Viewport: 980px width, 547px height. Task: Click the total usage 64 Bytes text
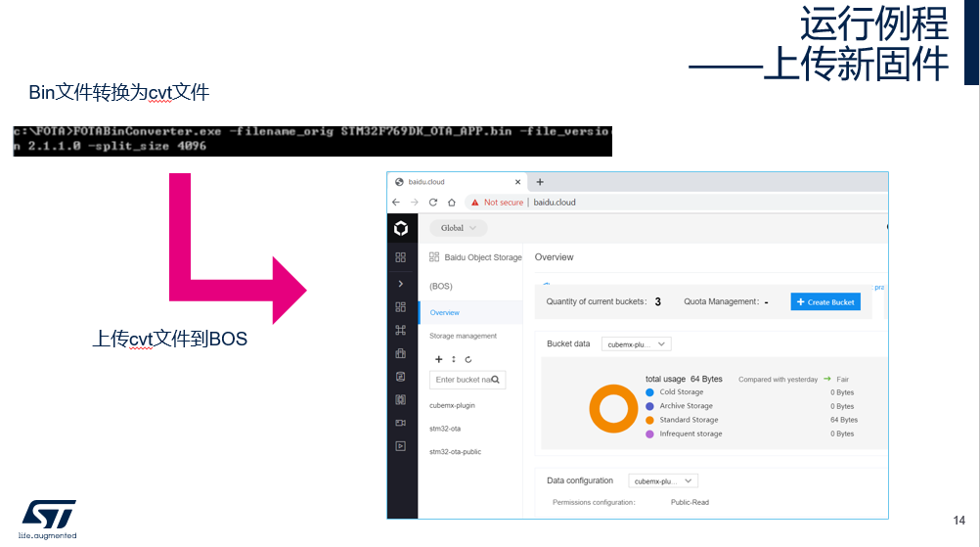pyautogui.click(x=684, y=379)
